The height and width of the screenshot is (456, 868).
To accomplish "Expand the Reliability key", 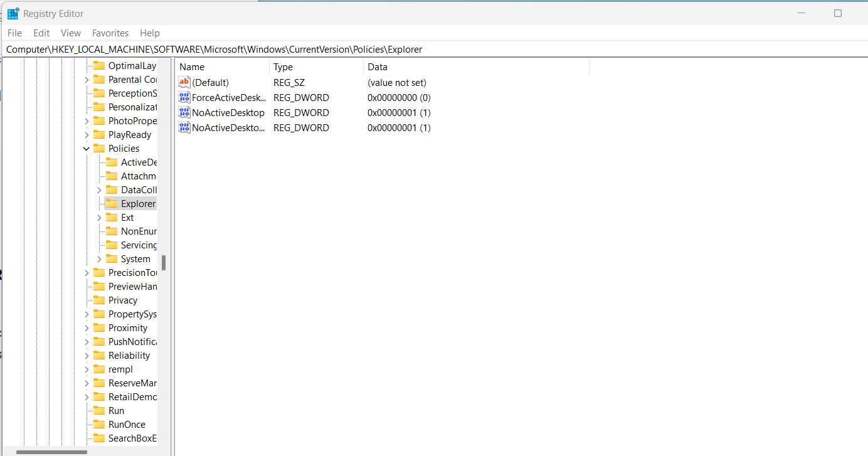I will [87, 356].
